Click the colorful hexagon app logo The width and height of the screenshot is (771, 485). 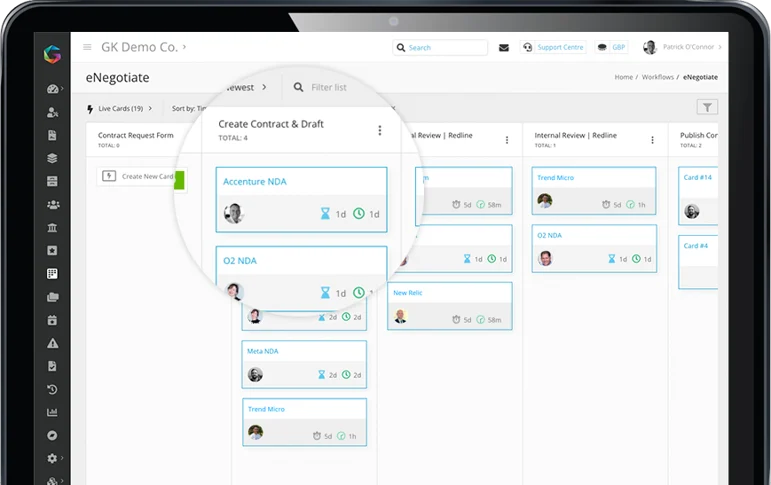pos(52,54)
